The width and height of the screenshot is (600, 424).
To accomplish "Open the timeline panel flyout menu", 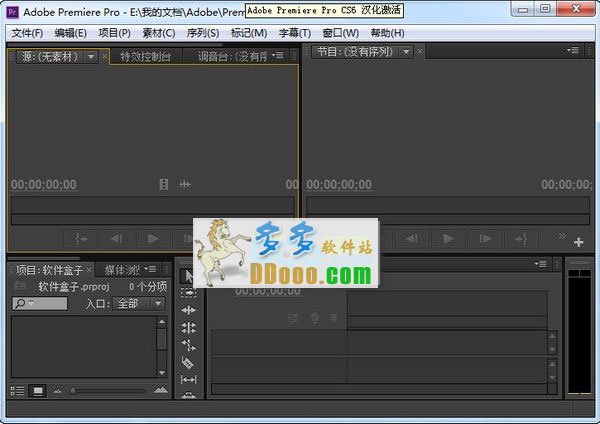I will point(541,264).
